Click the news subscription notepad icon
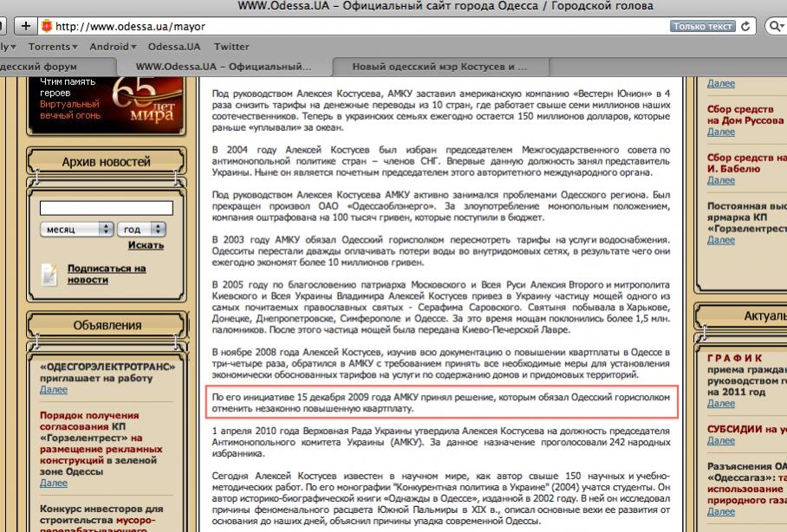 (50, 274)
